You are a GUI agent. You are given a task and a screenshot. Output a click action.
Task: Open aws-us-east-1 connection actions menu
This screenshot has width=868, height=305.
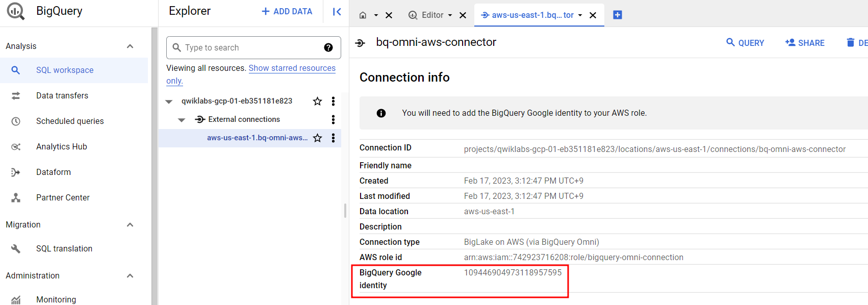[x=333, y=138]
